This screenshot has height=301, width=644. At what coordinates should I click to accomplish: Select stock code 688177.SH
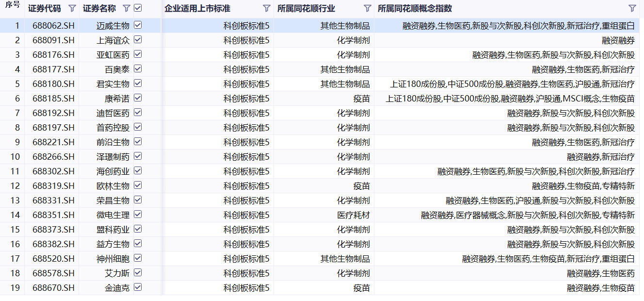[54, 69]
